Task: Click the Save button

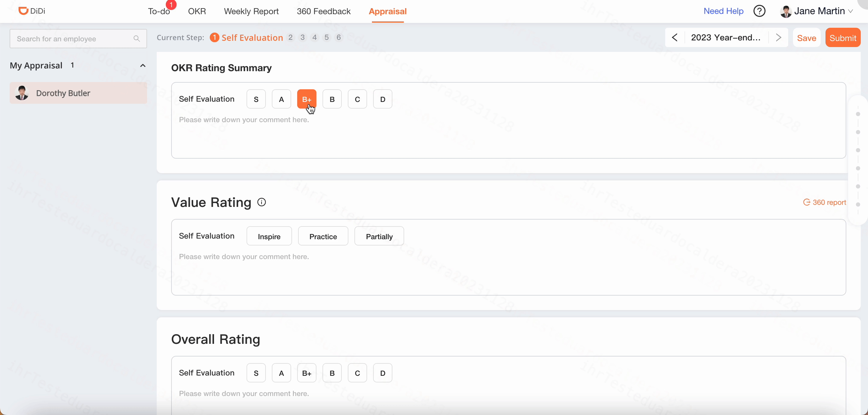Action: [x=806, y=38]
